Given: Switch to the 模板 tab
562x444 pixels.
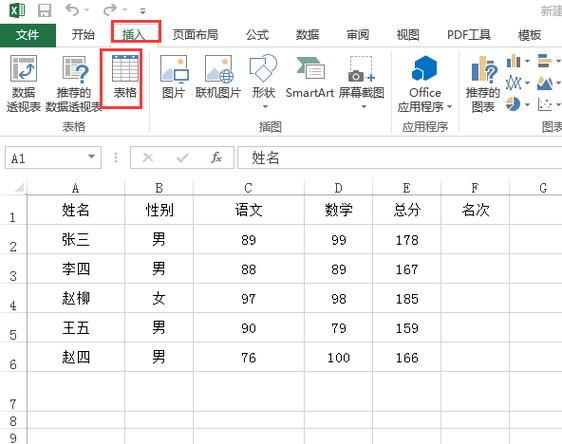Looking at the screenshot, I should pos(529,35).
